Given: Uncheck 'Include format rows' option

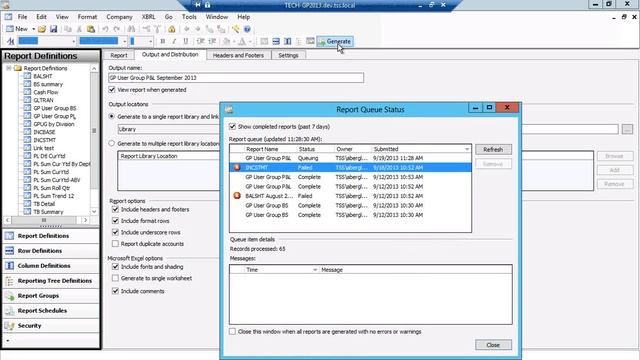Looking at the screenshot, I should click(x=115, y=220).
